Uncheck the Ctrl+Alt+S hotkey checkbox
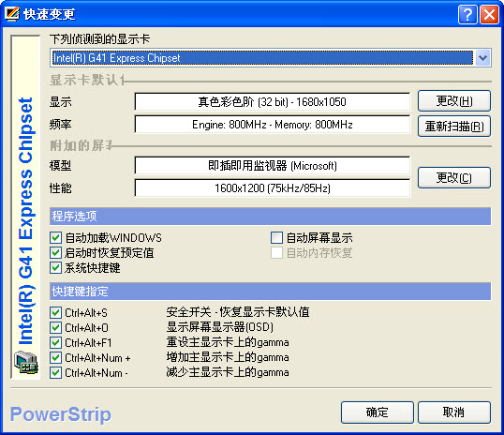Screen dimensions: 504x435 click(56, 312)
